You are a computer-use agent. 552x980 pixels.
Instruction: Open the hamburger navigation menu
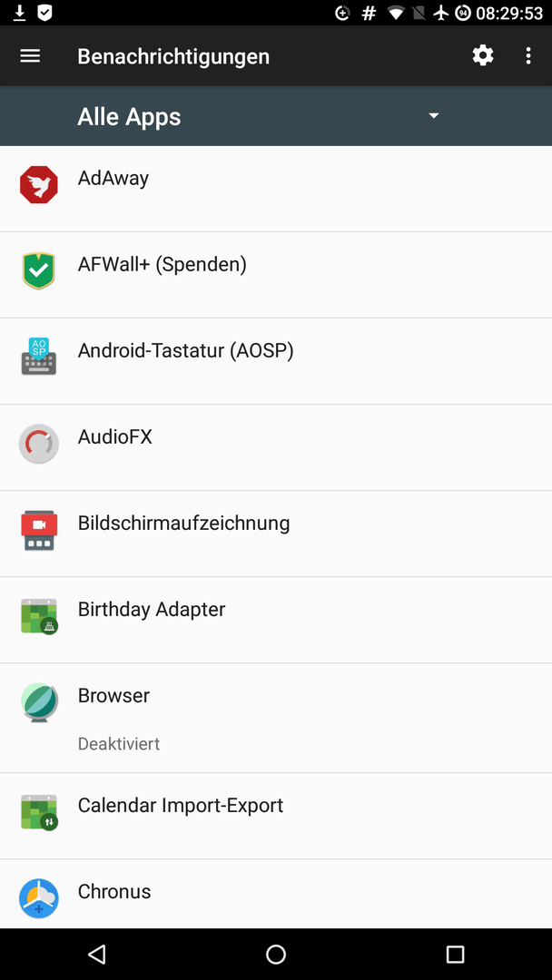[30, 56]
